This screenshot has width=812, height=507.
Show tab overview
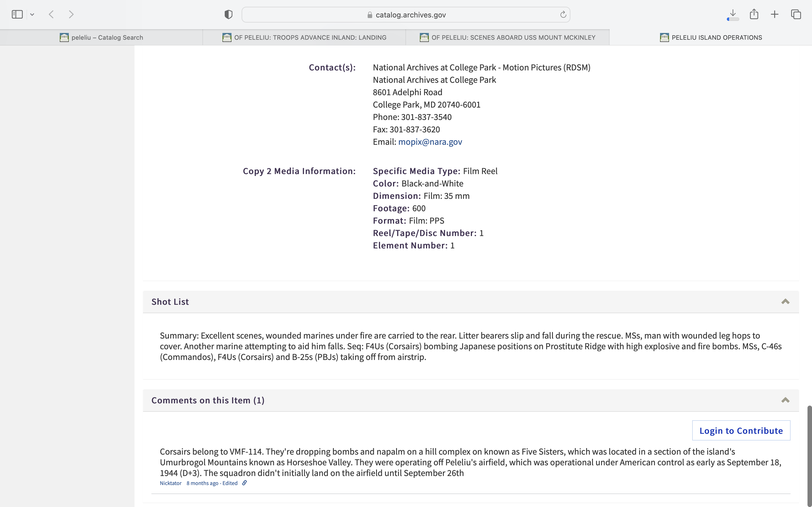pos(796,14)
